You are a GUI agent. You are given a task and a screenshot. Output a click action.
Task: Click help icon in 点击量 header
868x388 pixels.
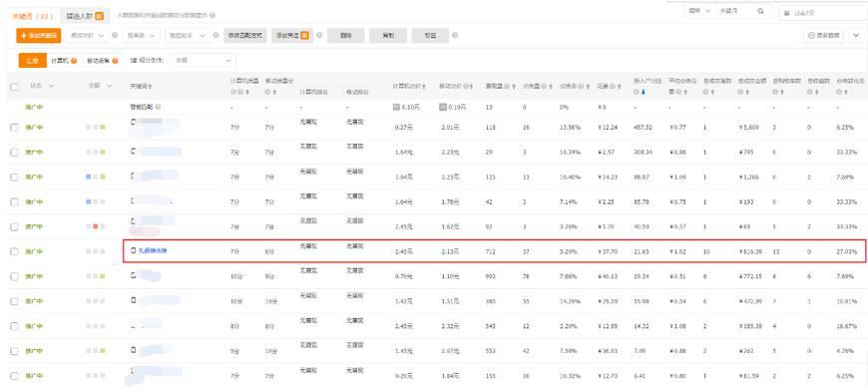tap(545, 87)
